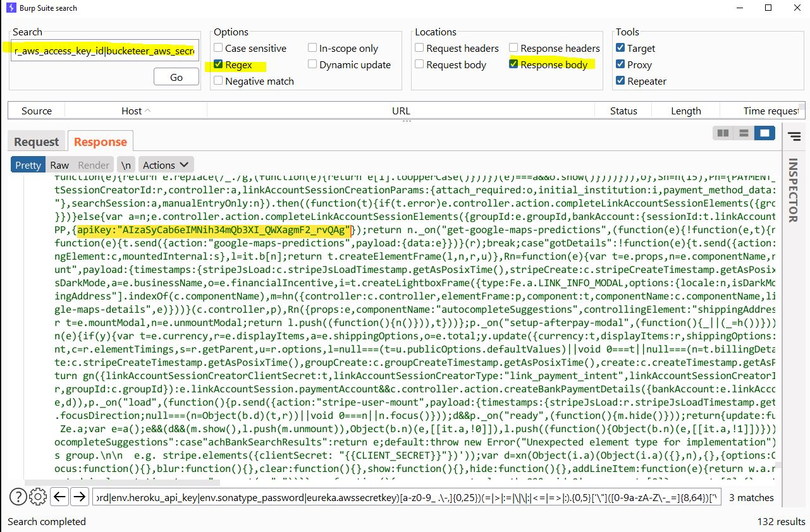Switch to side-by-side split layout icon
The width and height of the screenshot is (810, 532).
[723, 133]
